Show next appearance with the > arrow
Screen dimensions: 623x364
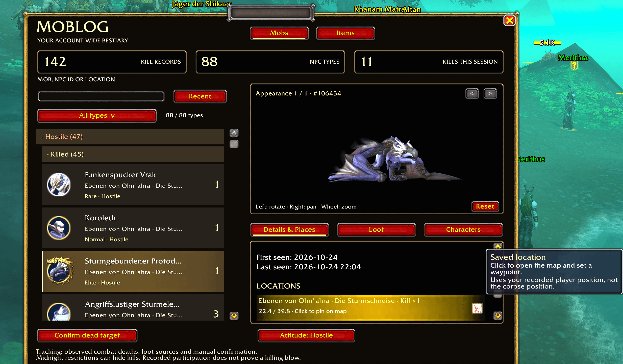(x=490, y=94)
